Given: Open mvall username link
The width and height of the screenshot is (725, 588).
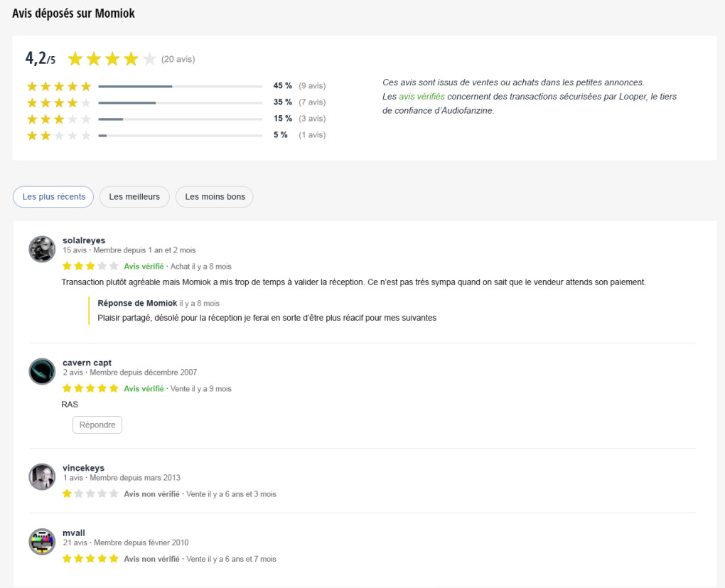Looking at the screenshot, I should tap(74, 533).
